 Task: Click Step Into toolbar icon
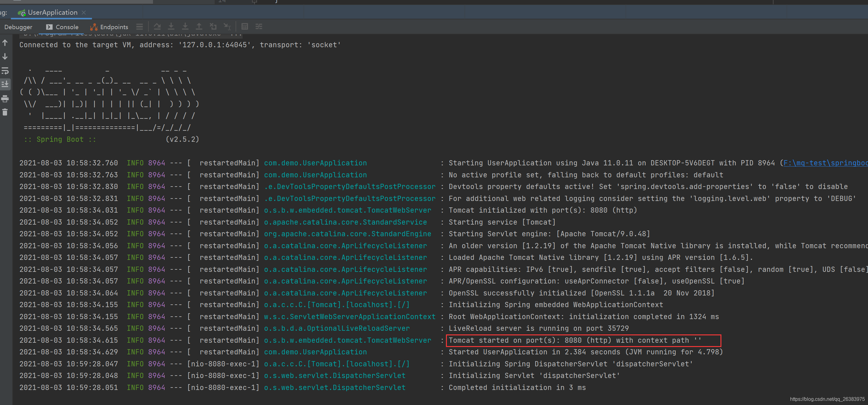click(171, 26)
